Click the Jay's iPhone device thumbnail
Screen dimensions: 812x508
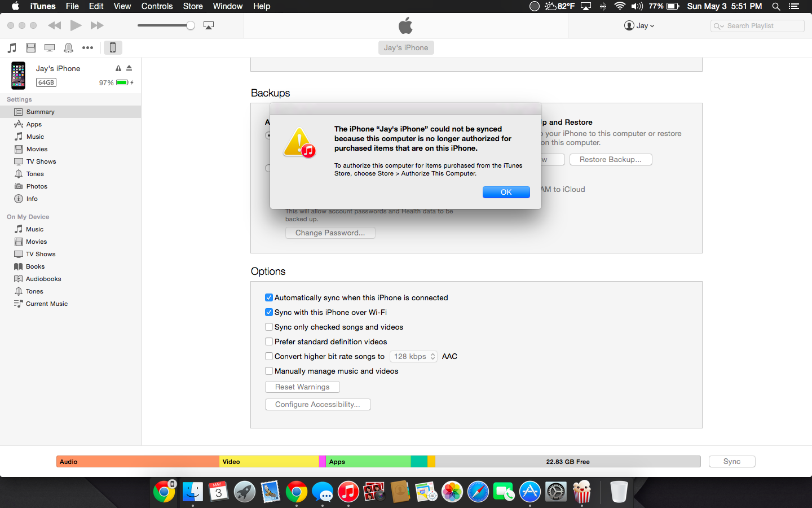[19, 76]
